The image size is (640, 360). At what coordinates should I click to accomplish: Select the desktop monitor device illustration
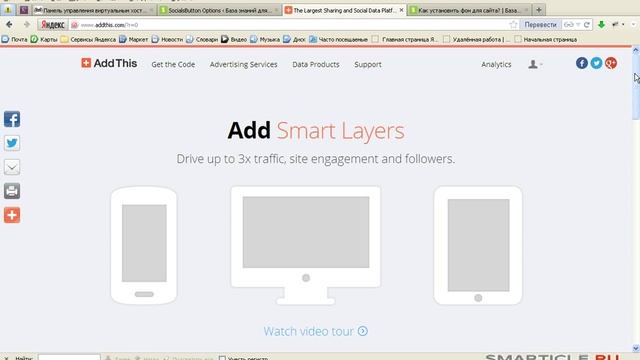pyautogui.click(x=306, y=245)
